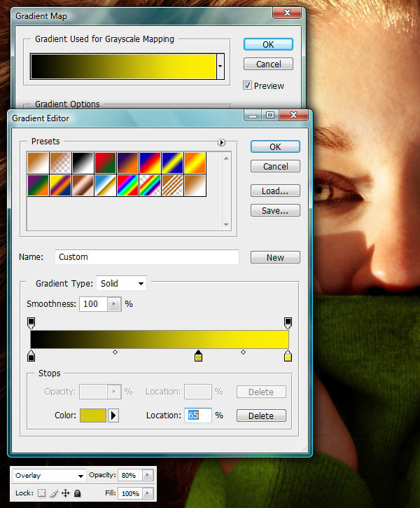
Task: Minimize the Gradient Editor window
Action: point(253,115)
